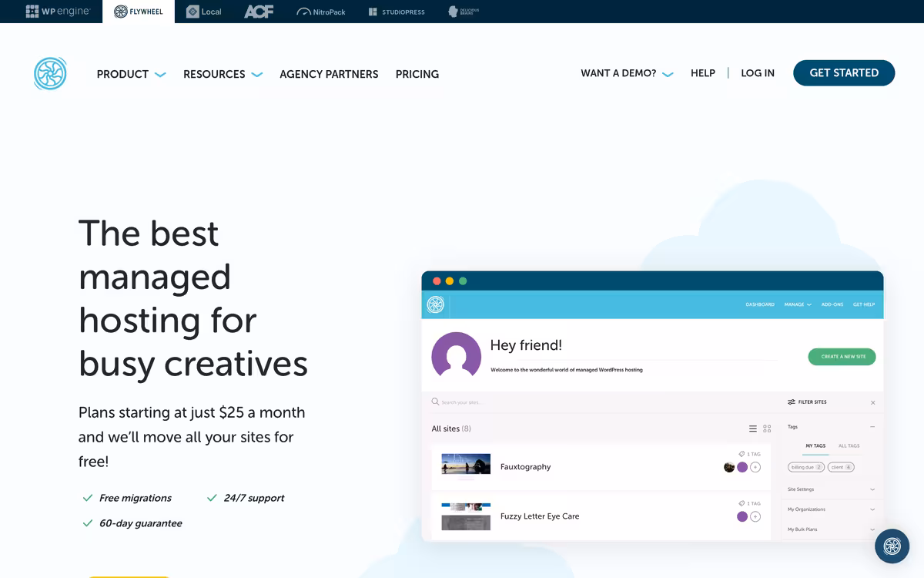Click the client tag
The height and width of the screenshot is (578, 924).
(x=842, y=467)
